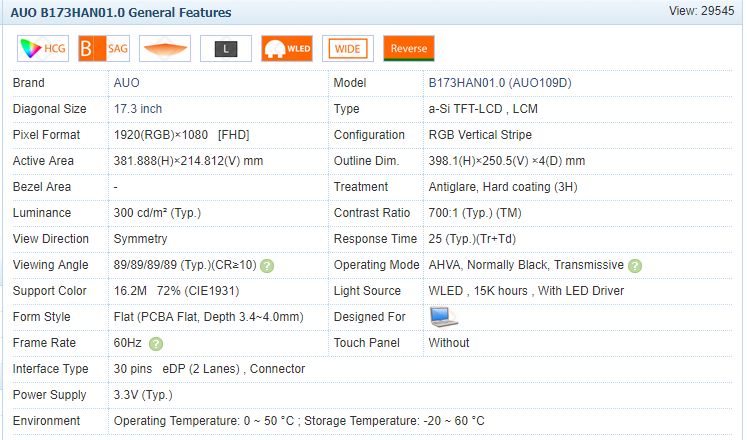747x440 pixels.
Task: Click the Support Color row label
Action: (x=50, y=291)
